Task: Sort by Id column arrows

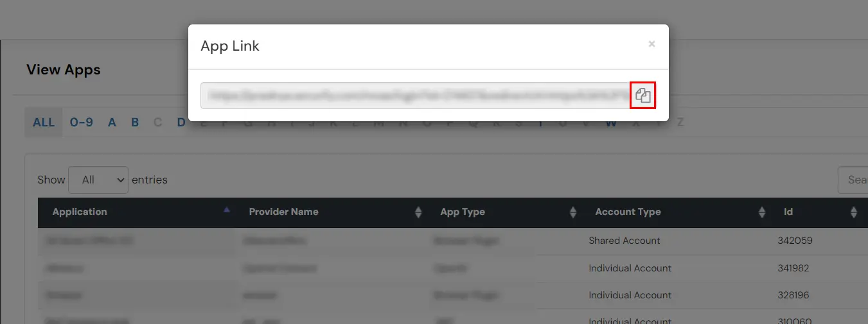Action: [x=853, y=212]
